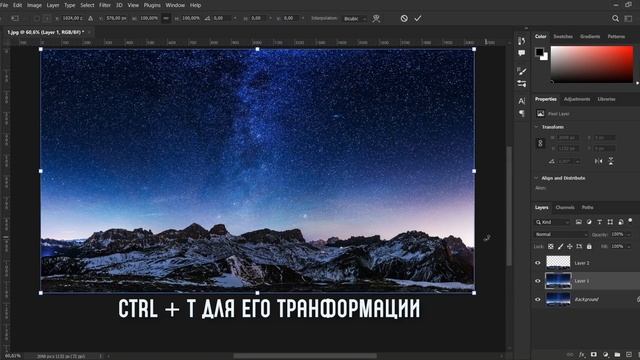
Task: Switch to the Paths tab
Action: click(588, 207)
